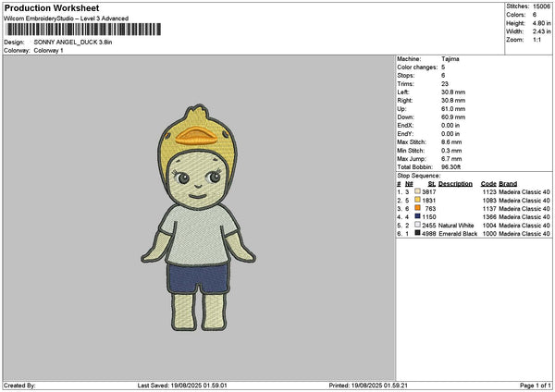Image resolution: width=555 pixels, height=392 pixels.
Task: Click the cream thread swatch for code 1123
Action: (x=418, y=191)
